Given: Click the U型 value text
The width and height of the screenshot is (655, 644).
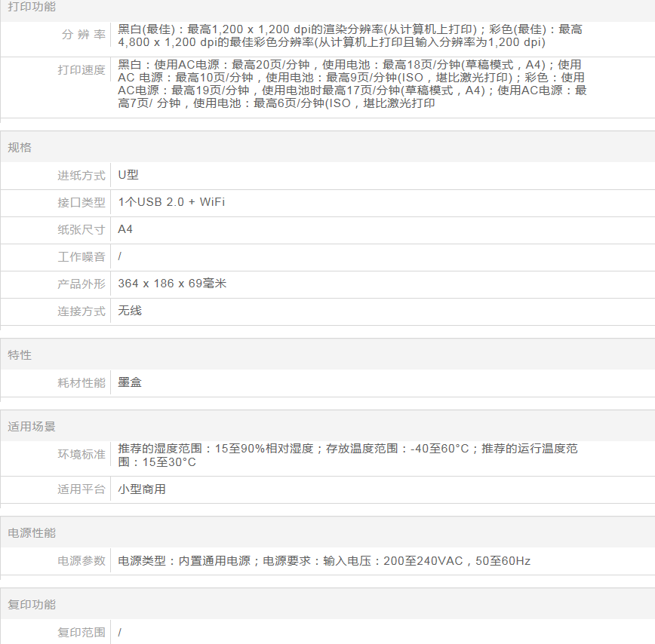Looking at the screenshot, I should pyautogui.click(x=128, y=175).
